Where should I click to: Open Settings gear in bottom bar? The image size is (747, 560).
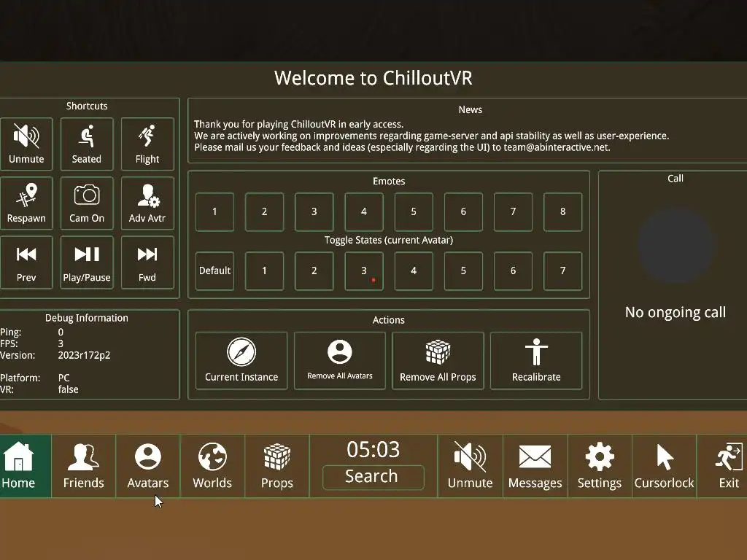600,466
